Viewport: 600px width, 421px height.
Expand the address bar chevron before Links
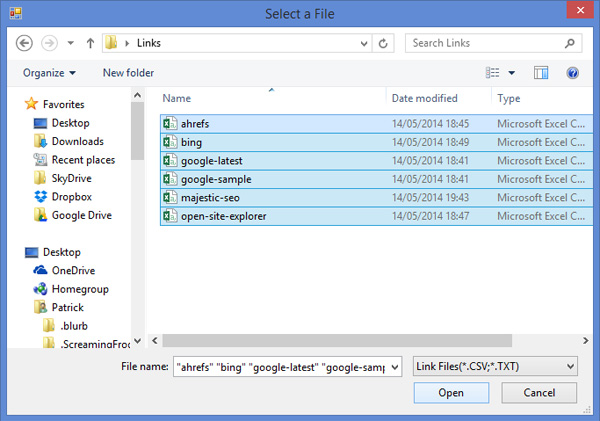point(127,43)
